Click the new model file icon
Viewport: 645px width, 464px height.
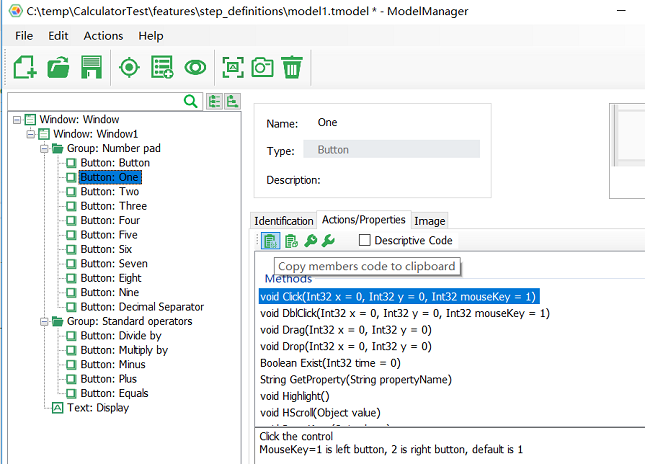click(x=25, y=67)
